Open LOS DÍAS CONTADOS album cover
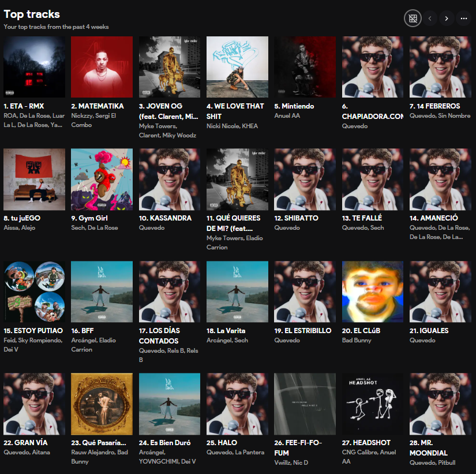The height and width of the screenshot is (474, 476). click(170, 292)
